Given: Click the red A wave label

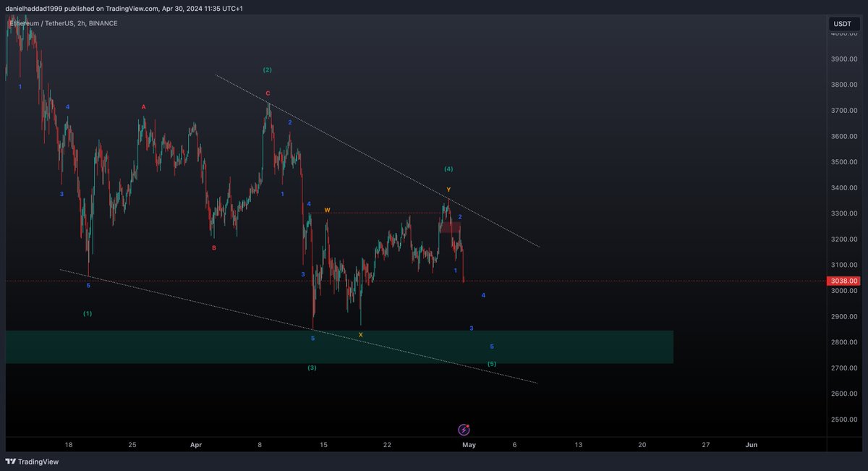Looking at the screenshot, I should (x=143, y=107).
